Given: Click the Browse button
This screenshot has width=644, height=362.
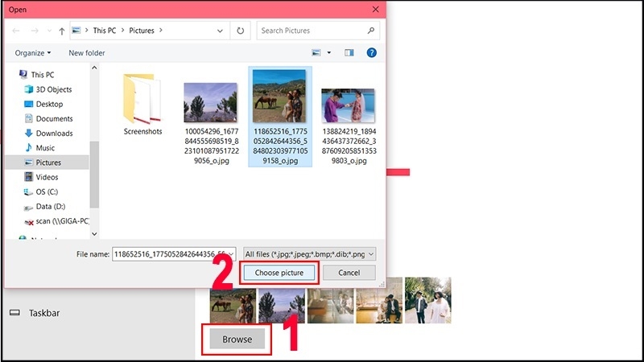Looking at the screenshot, I should click(237, 339).
